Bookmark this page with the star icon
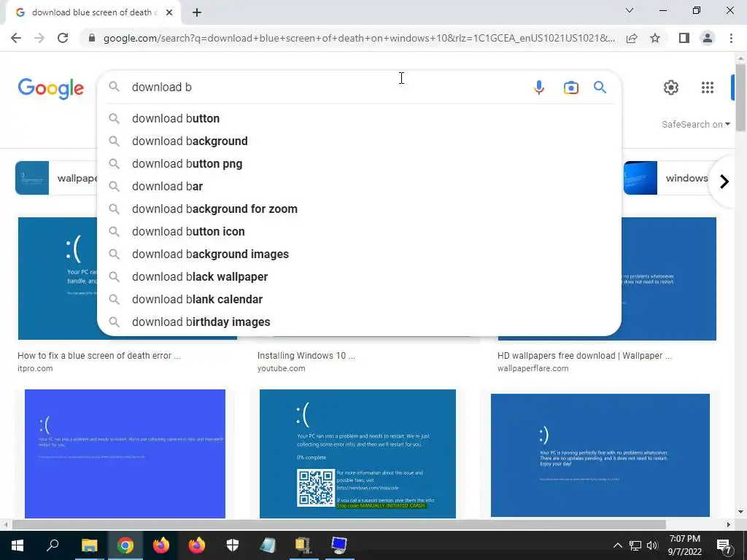 pos(655,38)
